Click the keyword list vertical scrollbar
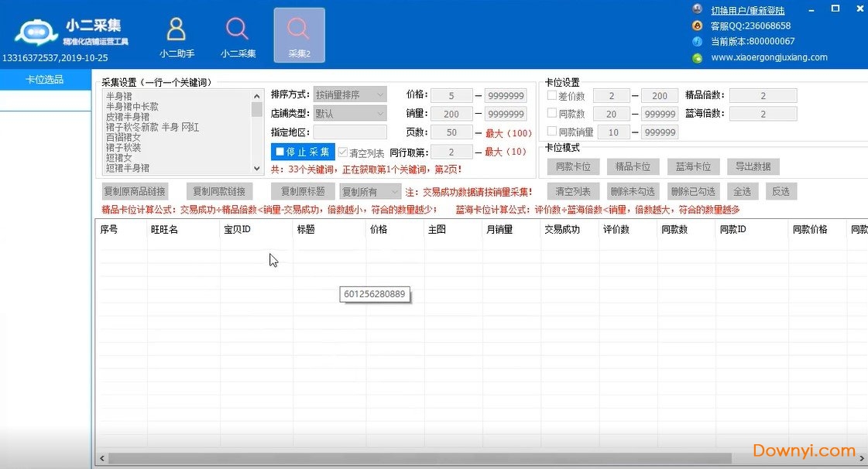 [257, 132]
